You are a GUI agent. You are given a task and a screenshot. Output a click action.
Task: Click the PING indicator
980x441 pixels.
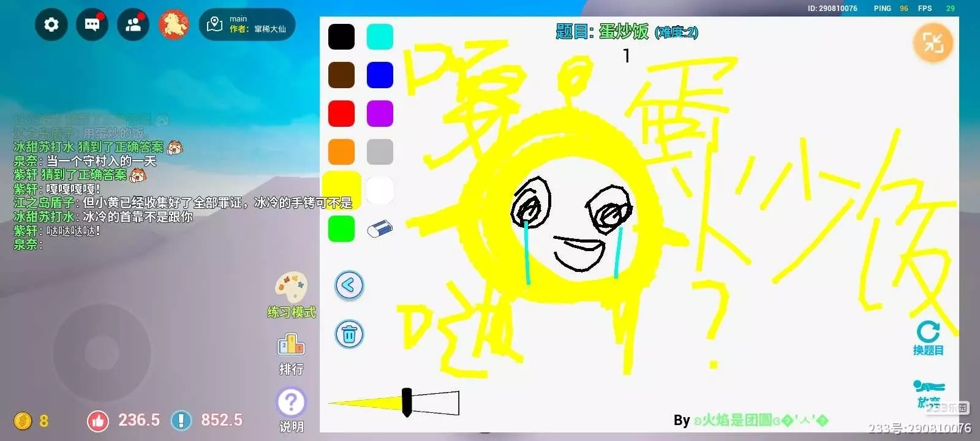click(891, 9)
